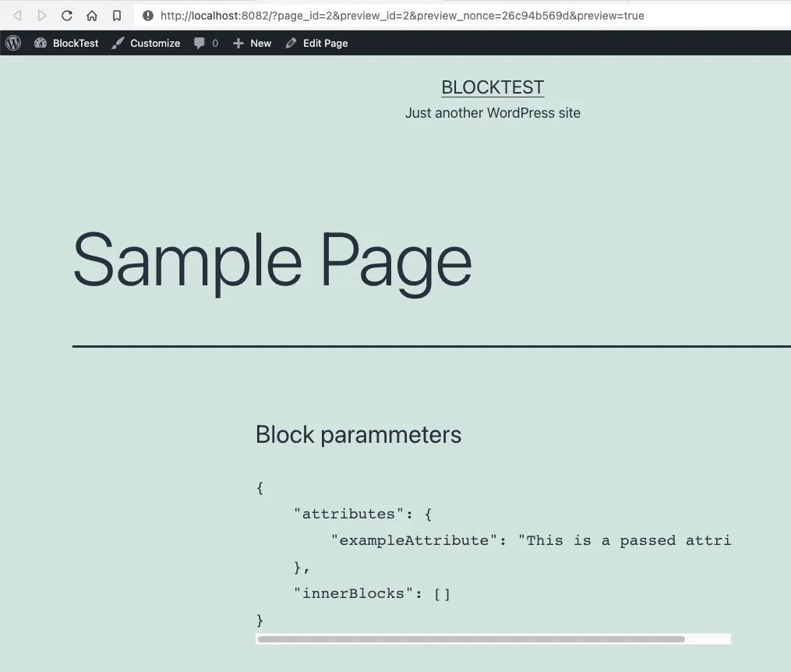Screen dimensions: 791x672
Task: Reload the page with refresh icon
Action: coord(66,16)
